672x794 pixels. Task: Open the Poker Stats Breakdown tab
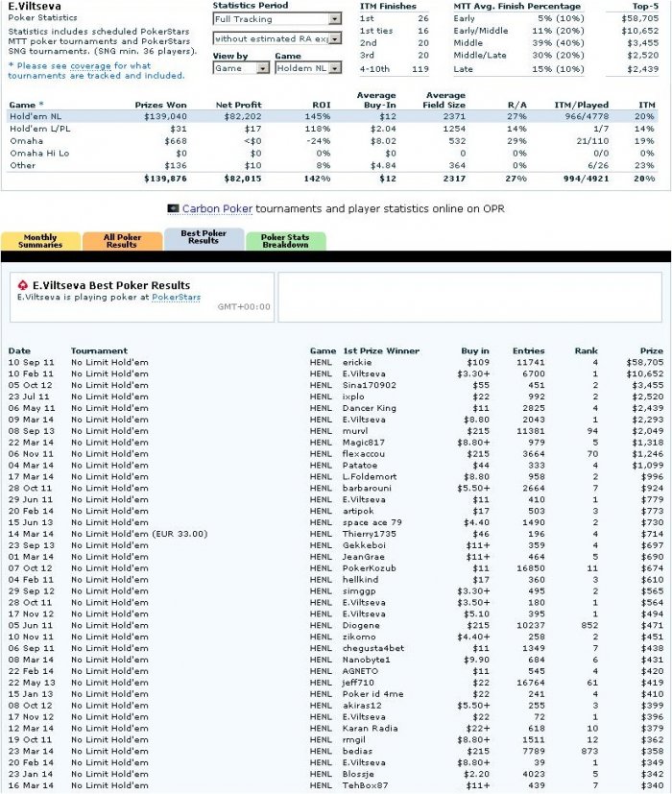(285, 241)
